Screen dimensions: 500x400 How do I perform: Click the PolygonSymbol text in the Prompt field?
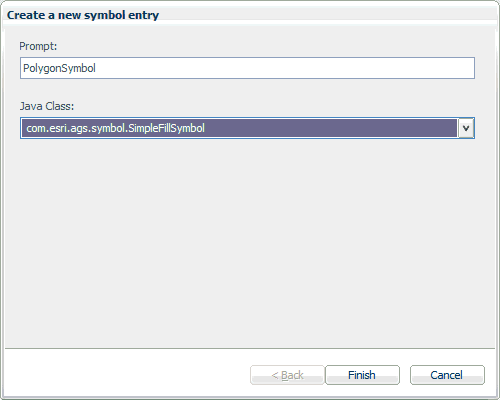59,68
